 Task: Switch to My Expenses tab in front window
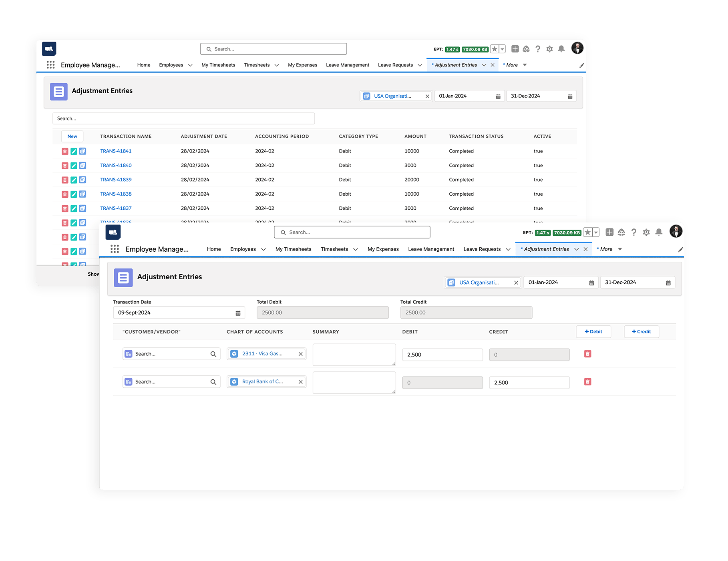coord(383,249)
